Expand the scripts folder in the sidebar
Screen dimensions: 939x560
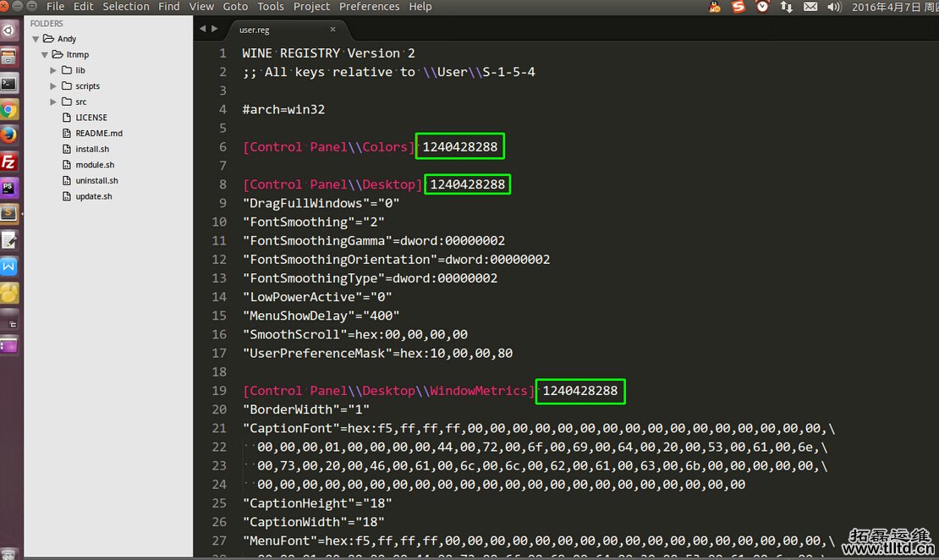click(52, 85)
